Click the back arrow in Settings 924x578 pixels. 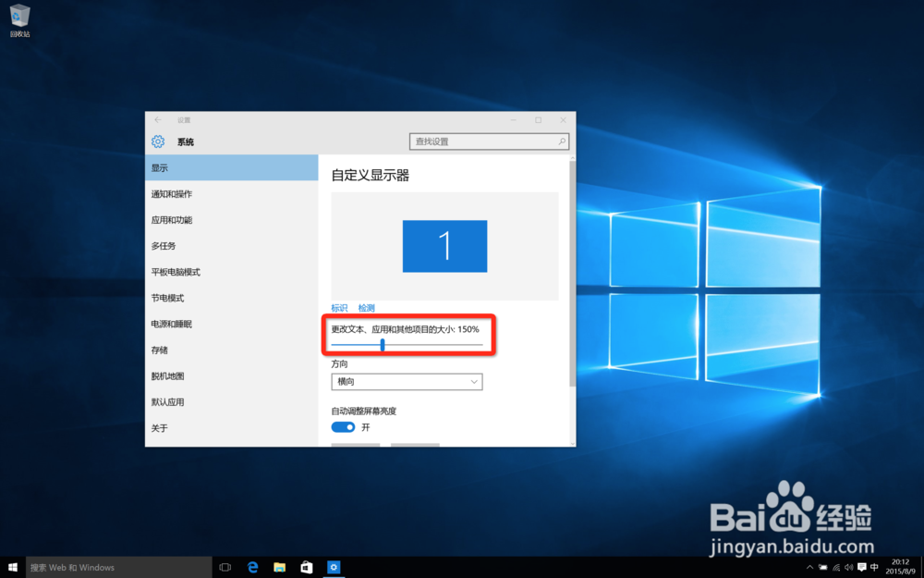[157, 119]
